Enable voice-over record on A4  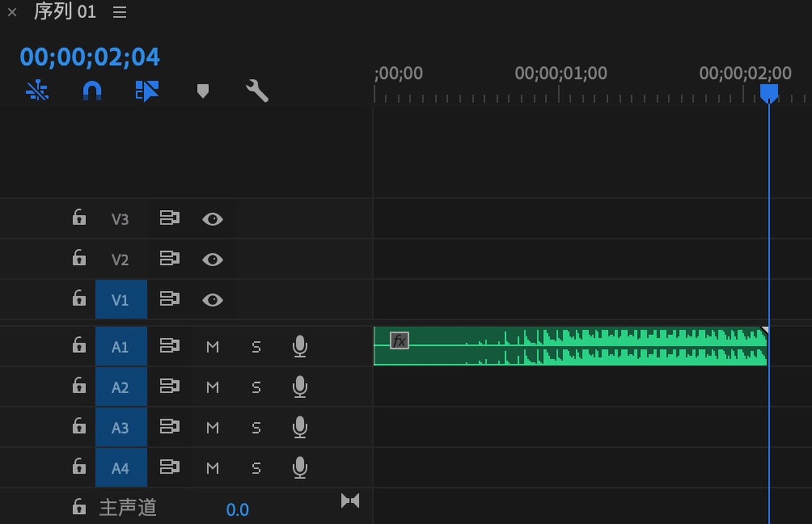pyautogui.click(x=300, y=468)
